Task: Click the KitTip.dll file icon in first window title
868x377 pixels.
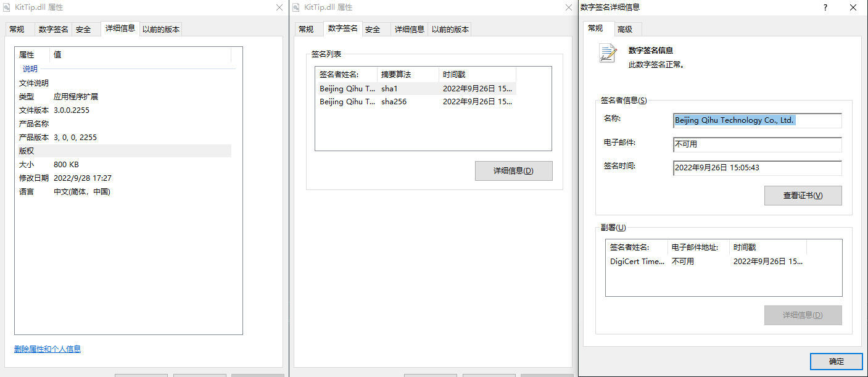Action: (x=7, y=7)
